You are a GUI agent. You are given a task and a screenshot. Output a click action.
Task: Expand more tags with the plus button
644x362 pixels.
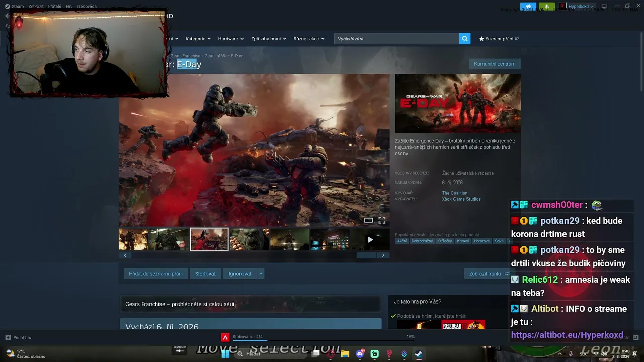[509, 241]
